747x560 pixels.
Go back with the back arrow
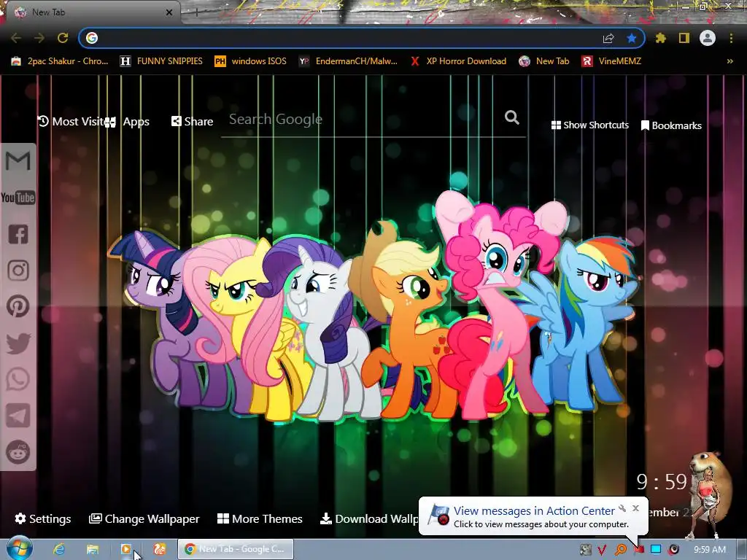[x=16, y=38]
